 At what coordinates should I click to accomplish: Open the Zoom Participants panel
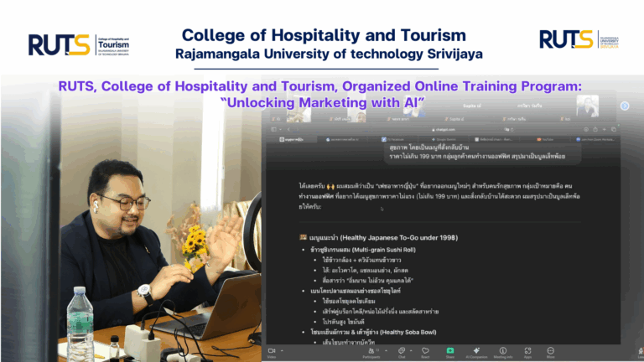371,351
